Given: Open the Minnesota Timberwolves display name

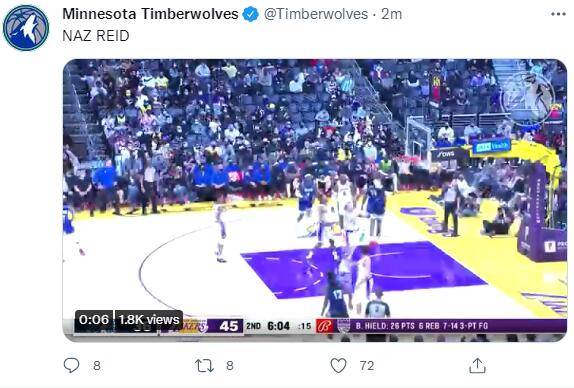Looking at the screenshot, I should 150,14.
